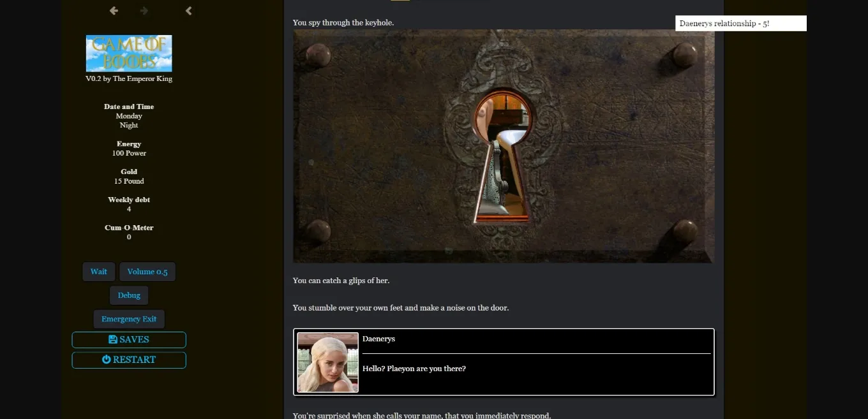Select the Date and Time label

(129, 107)
